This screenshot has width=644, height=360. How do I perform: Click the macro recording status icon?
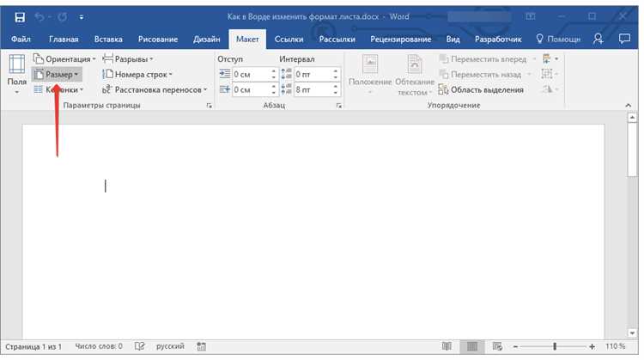point(201,347)
